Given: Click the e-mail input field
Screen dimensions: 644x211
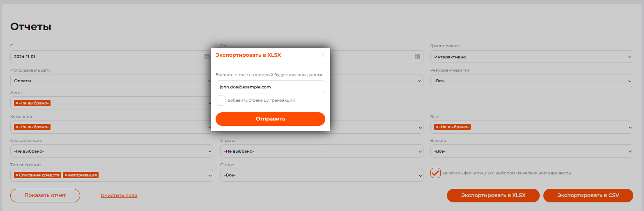Looking at the screenshot, I should 270,87.
